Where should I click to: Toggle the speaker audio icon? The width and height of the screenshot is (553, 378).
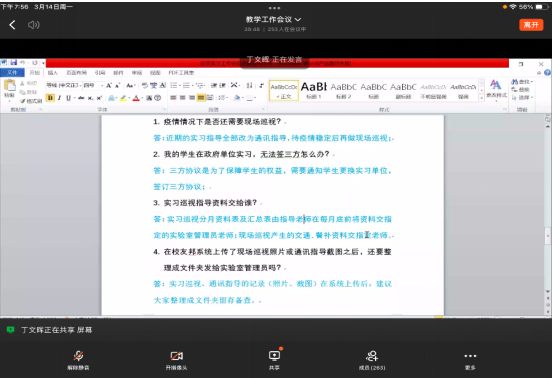34,25
